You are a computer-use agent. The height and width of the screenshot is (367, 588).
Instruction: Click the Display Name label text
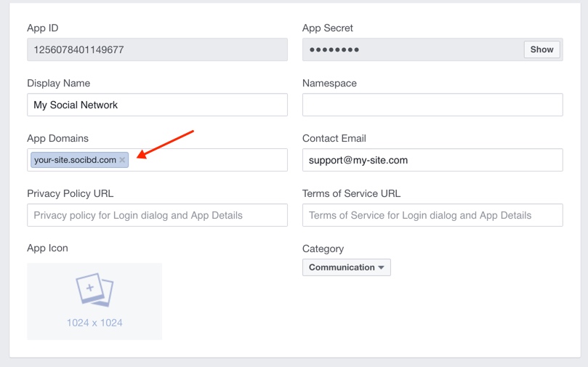coord(58,83)
